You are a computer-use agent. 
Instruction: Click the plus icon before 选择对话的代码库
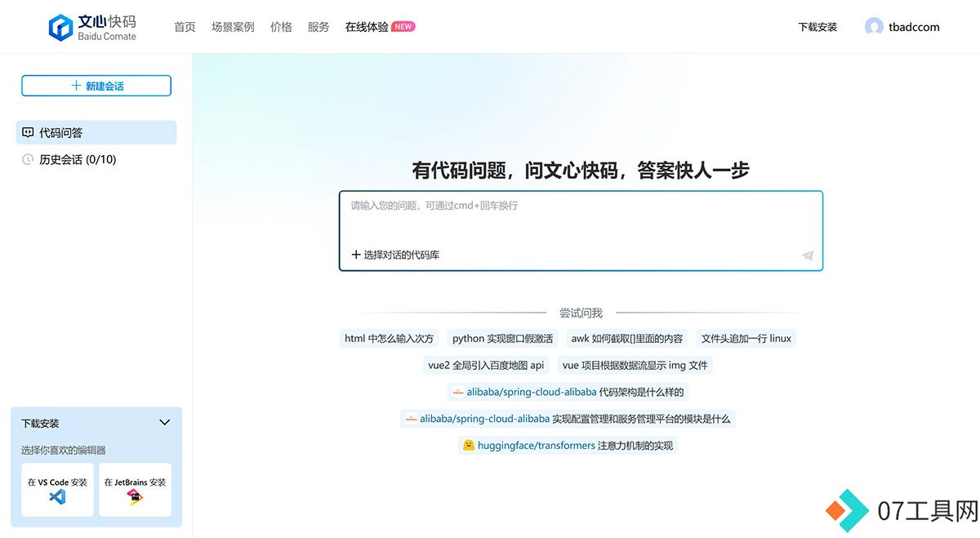(x=356, y=255)
